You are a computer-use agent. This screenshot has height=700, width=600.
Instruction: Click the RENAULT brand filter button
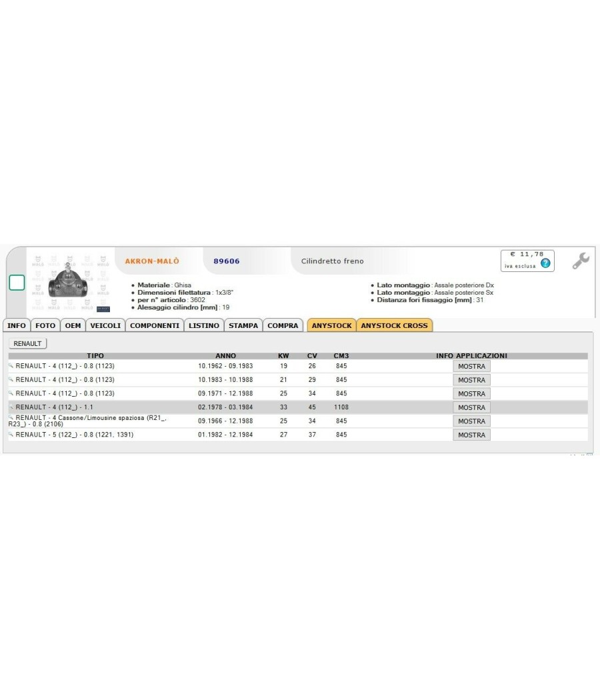pyautogui.click(x=28, y=344)
